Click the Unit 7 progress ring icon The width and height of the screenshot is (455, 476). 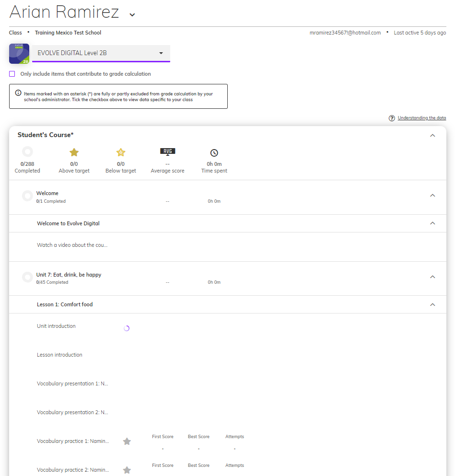(x=27, y=277)
